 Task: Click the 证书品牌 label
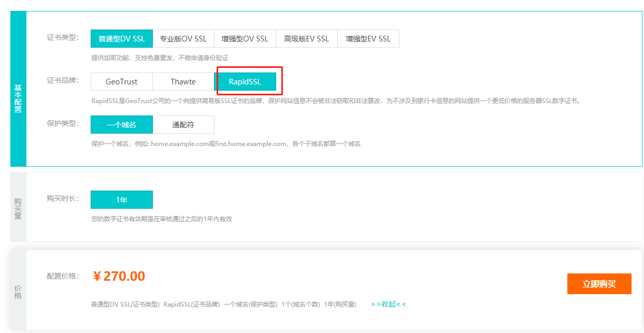(x=63, y=81)
